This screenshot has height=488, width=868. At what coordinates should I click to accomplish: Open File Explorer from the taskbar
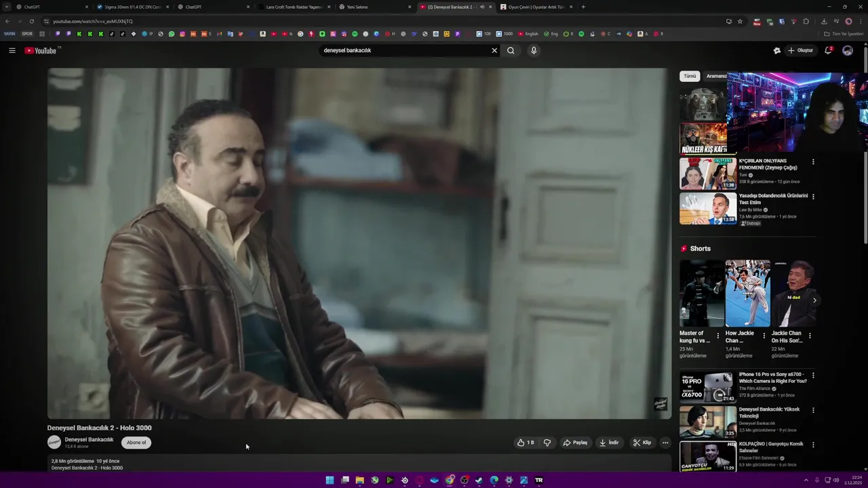coord(359,480)
